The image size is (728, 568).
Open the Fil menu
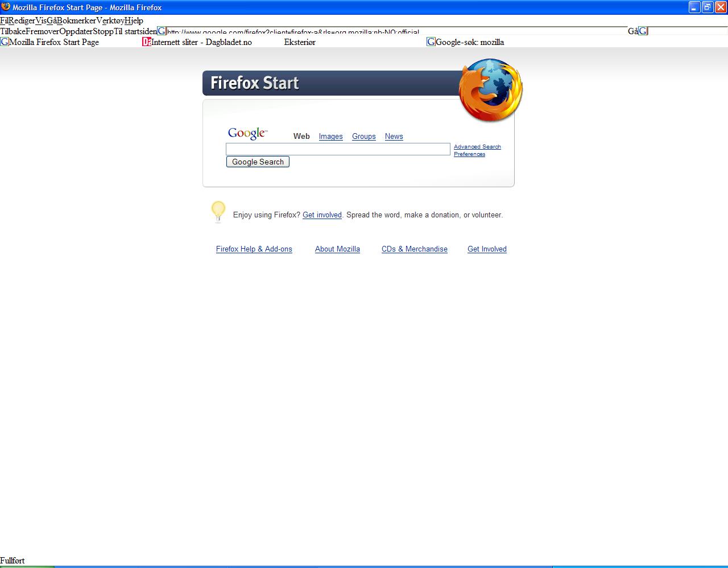pos(4,20)
